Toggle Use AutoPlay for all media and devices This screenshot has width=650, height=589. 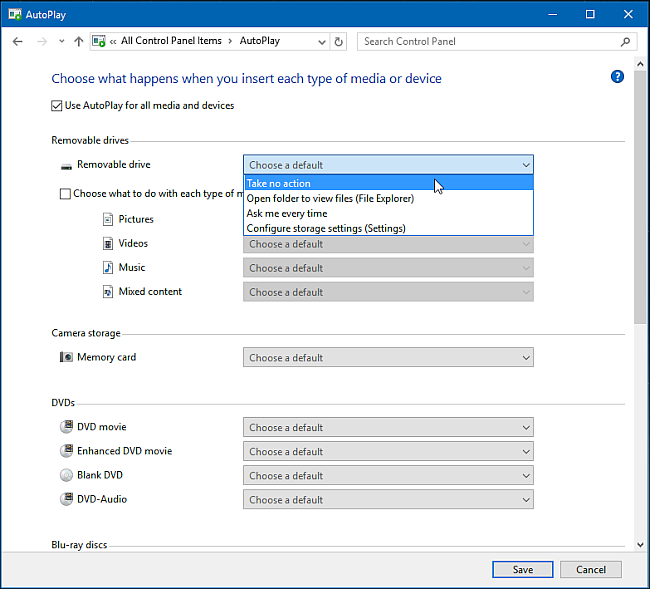click(x=56, y=106)
